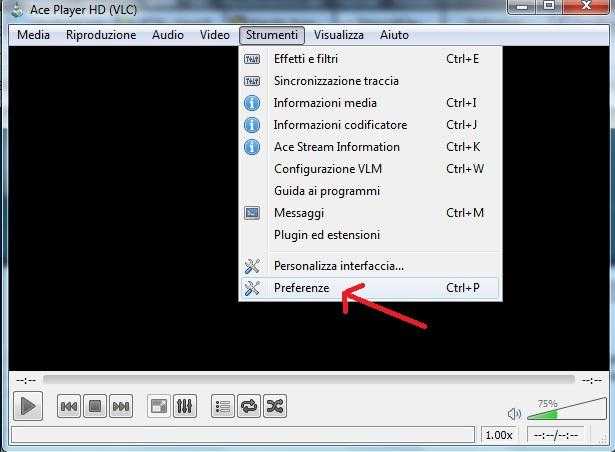Show the playlist icon
The height and width of the screenshot is (452, 615).
pyautogui.click(x=223, y=406)
